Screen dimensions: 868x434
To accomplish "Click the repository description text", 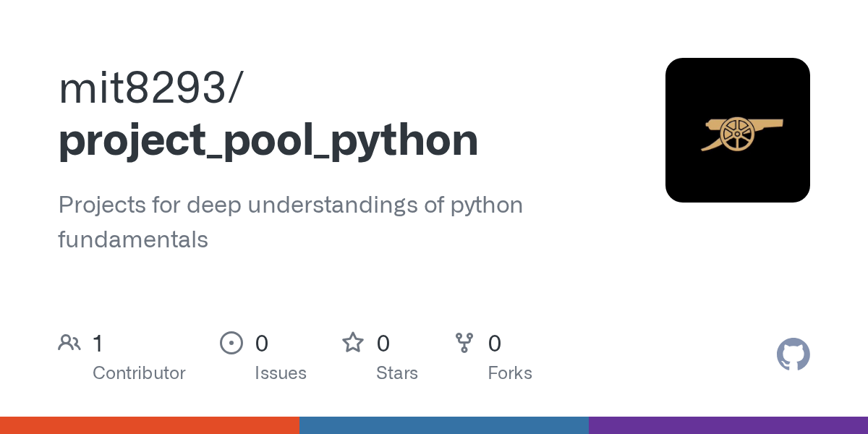I will click(289, 221).
